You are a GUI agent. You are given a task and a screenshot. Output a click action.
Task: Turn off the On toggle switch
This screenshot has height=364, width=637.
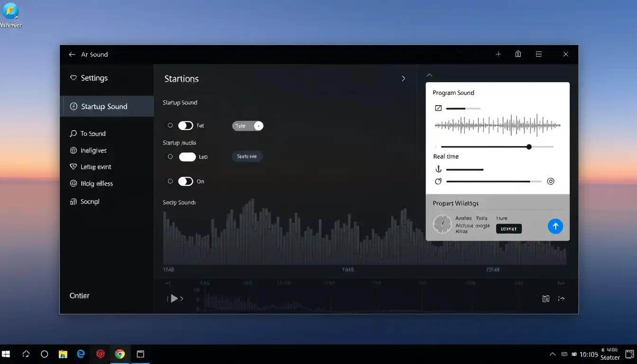[x=185, y=182]
